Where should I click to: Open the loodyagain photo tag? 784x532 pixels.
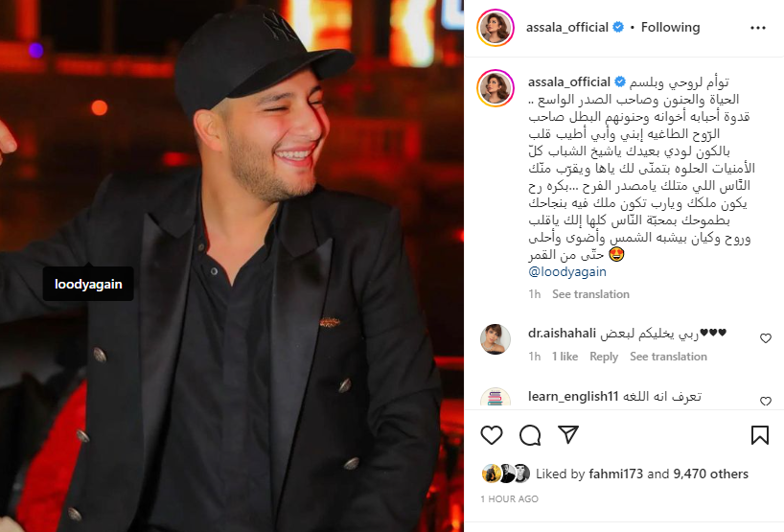click(x=88, y=284)
